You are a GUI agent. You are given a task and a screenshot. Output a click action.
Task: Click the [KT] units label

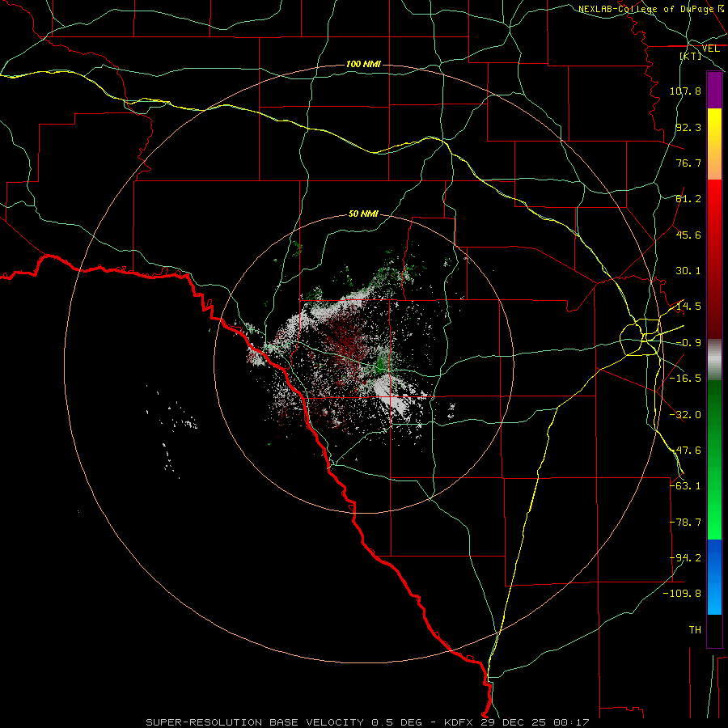coord(691,56)
